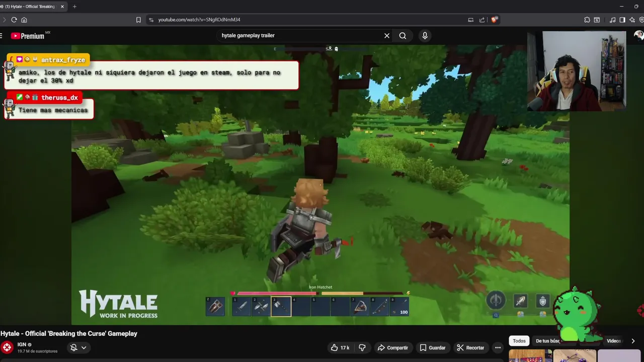Viewport: 644px width, 362px height.
Task: Reload the current page
Action: pyautogui.click(x=14, y=20)
